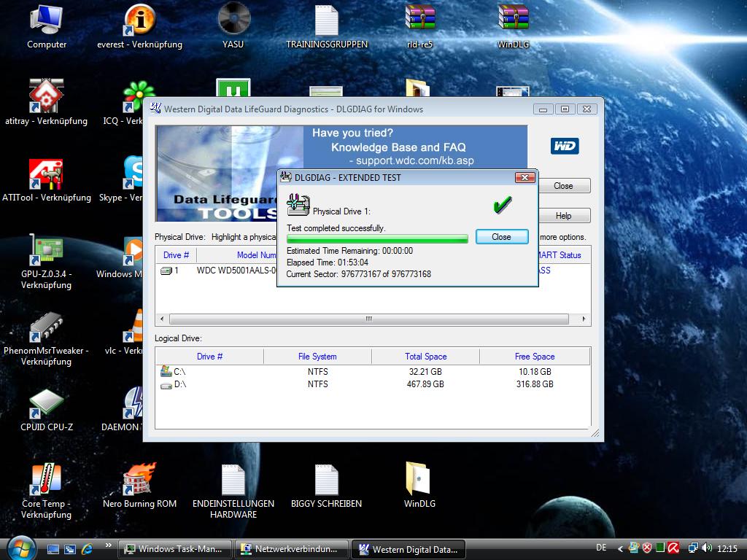Click Switch between windows quick launch icon
This screenshot has width=747, height=560.
(70, 549)
